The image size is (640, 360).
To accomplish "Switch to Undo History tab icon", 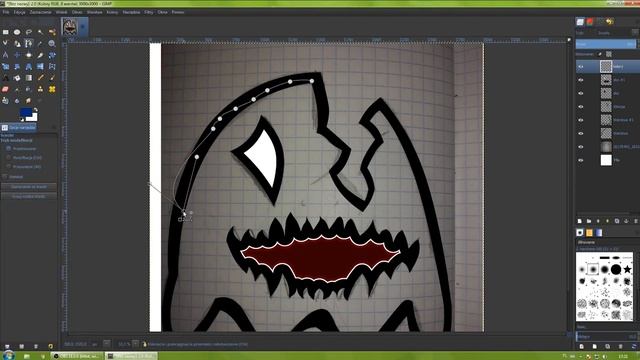I will pos(610,22).
